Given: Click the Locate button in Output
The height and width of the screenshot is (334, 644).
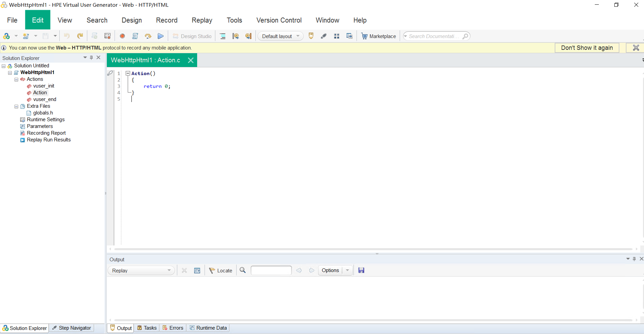Looking at the screenshot, I should coord(221,270).
